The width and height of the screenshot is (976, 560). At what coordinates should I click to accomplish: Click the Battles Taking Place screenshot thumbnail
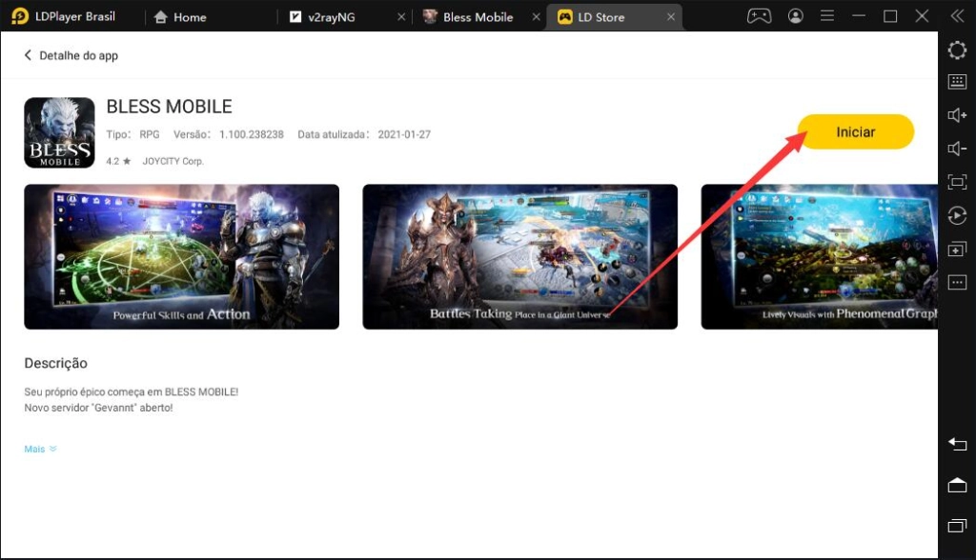pyautogui.click(x=520, y=257)
